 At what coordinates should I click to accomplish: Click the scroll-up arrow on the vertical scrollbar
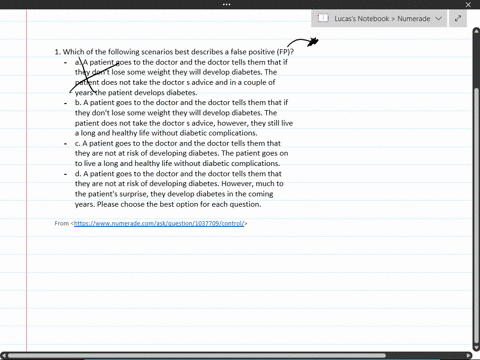coord(476,31)
